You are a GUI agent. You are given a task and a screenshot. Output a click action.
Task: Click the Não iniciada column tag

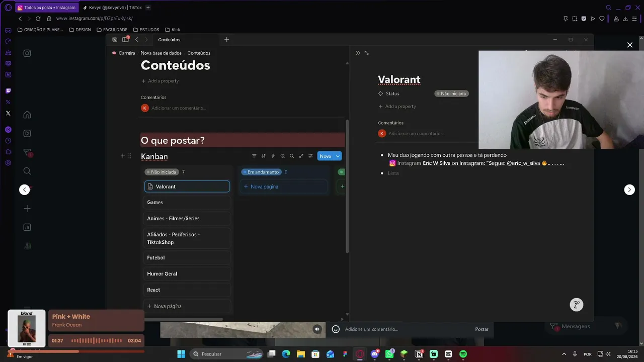click(x=162, y=172)
